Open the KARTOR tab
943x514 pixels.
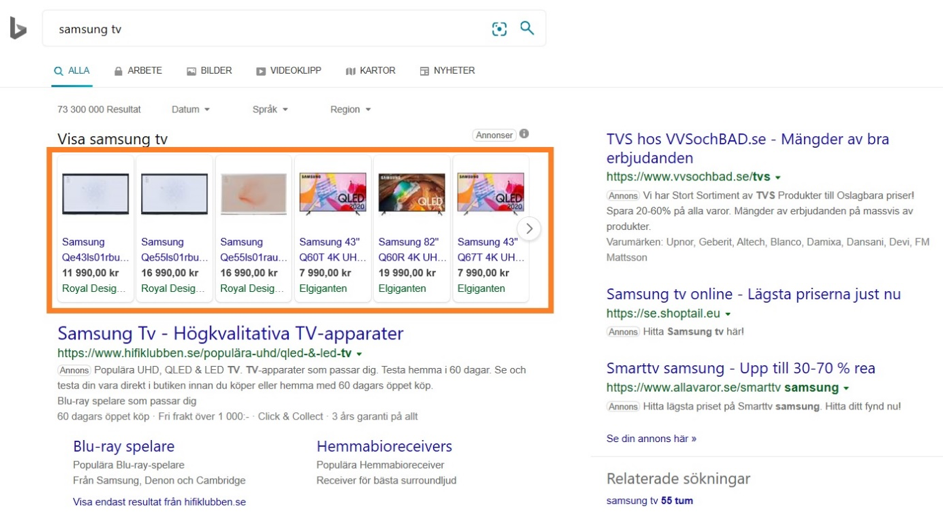[x=370, y=71]
